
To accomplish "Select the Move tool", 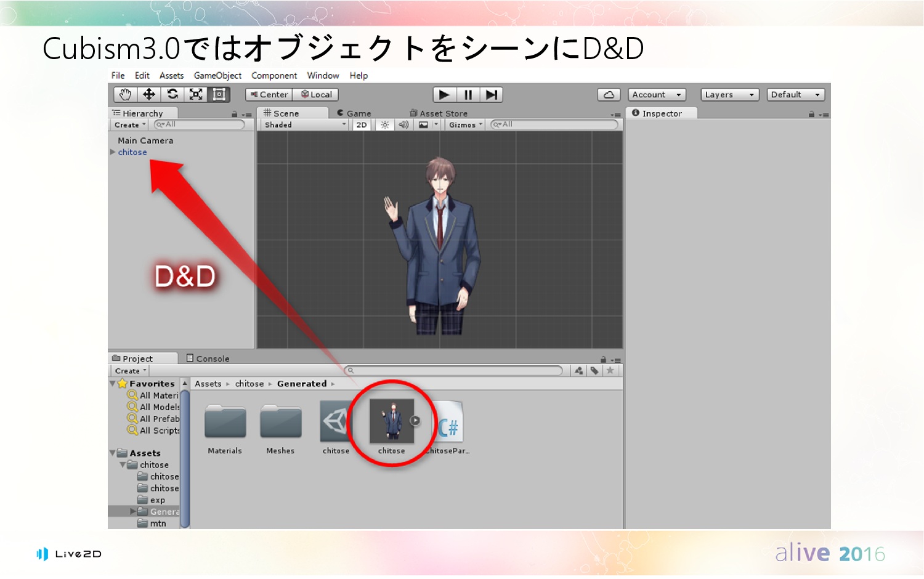I will pyautogui.click(x=148, y=94).
